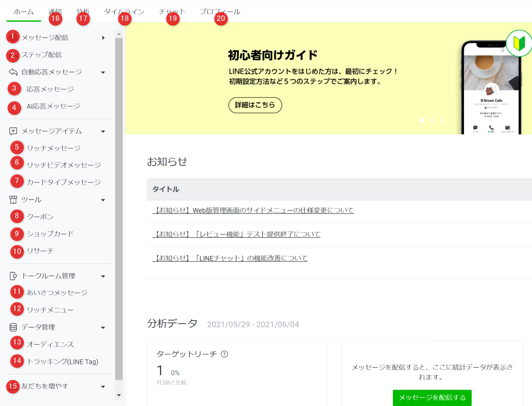532x406 pixels.
Task: Open the チャット tab
Action: pos(172,12)
